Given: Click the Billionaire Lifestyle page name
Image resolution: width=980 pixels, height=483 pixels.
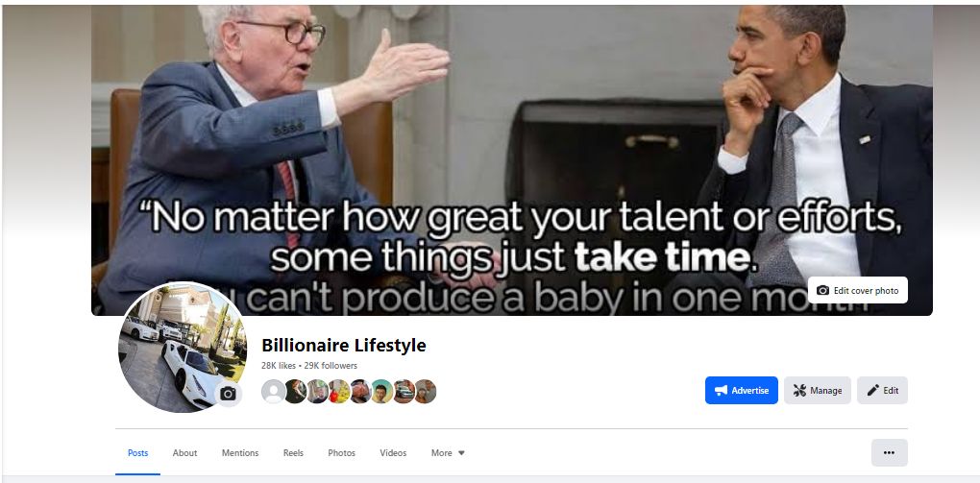Looking at the screenshot, I should click(344, 345).
